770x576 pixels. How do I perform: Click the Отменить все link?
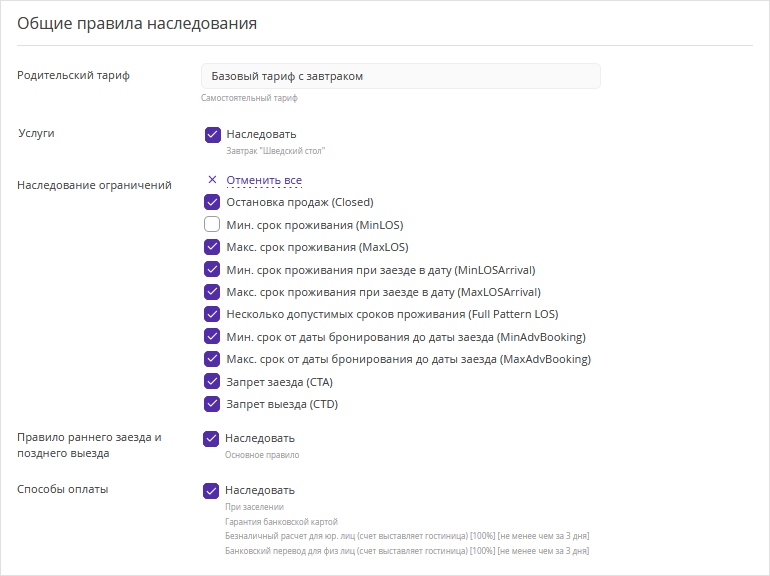pyautogui.click(x=264, y=180)
